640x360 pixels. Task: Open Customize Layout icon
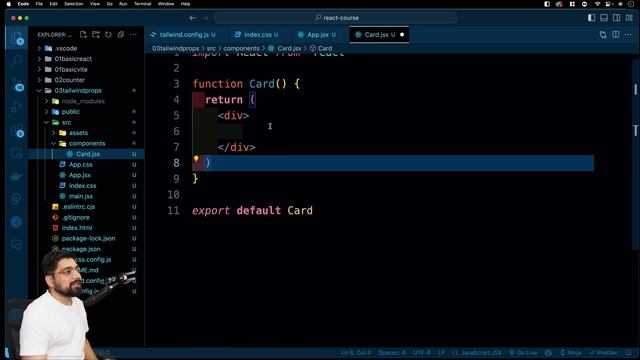click(629, 18)
